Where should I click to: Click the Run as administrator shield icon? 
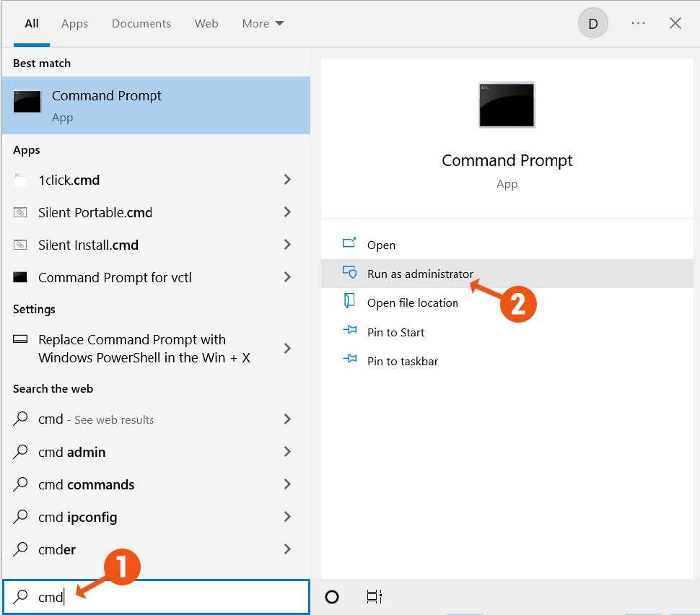(349, 272)
